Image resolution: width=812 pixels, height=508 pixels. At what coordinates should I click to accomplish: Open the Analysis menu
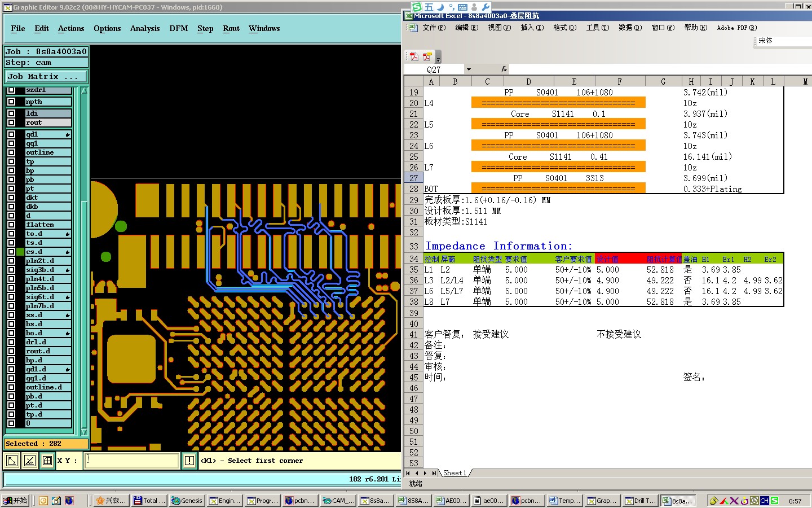[x=145, y=28]
